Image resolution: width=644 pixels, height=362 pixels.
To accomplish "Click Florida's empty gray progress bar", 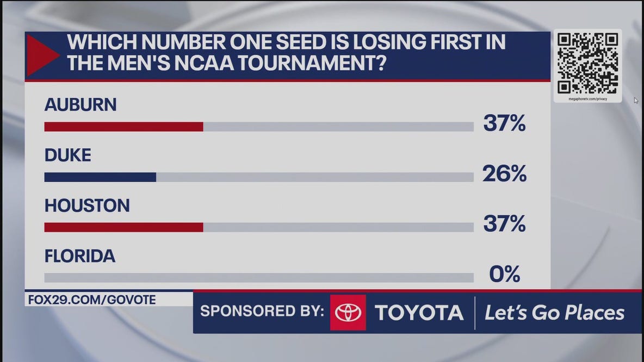I will [259, 278].
